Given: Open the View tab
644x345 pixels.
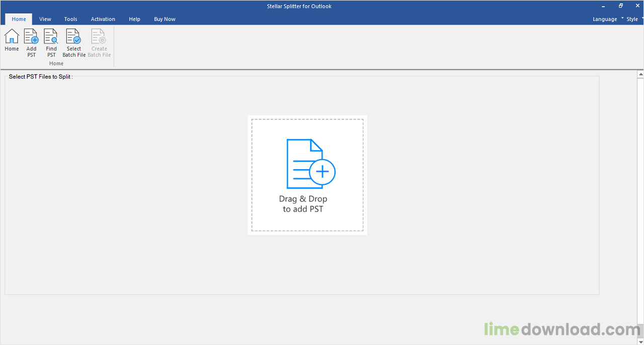Looking at the screenshot, I should [45, 19].
